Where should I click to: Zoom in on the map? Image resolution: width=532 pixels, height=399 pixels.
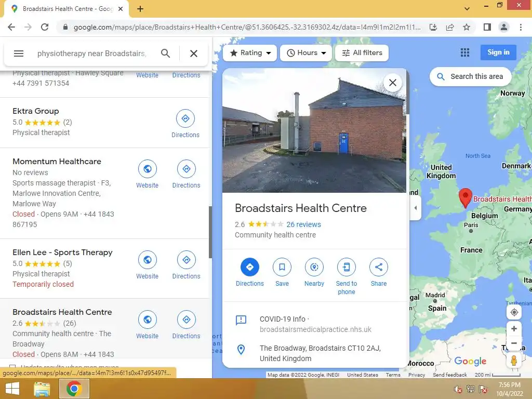(514, 328)
